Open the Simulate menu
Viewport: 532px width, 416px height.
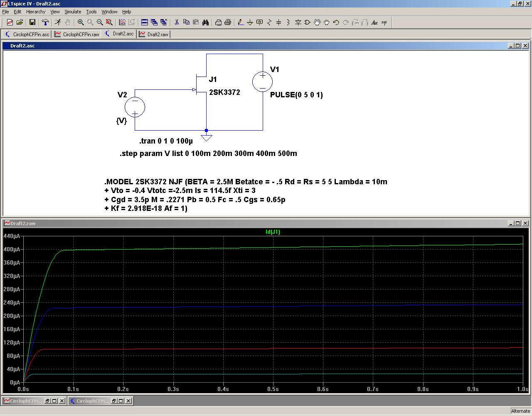click(x=73, y=12)
